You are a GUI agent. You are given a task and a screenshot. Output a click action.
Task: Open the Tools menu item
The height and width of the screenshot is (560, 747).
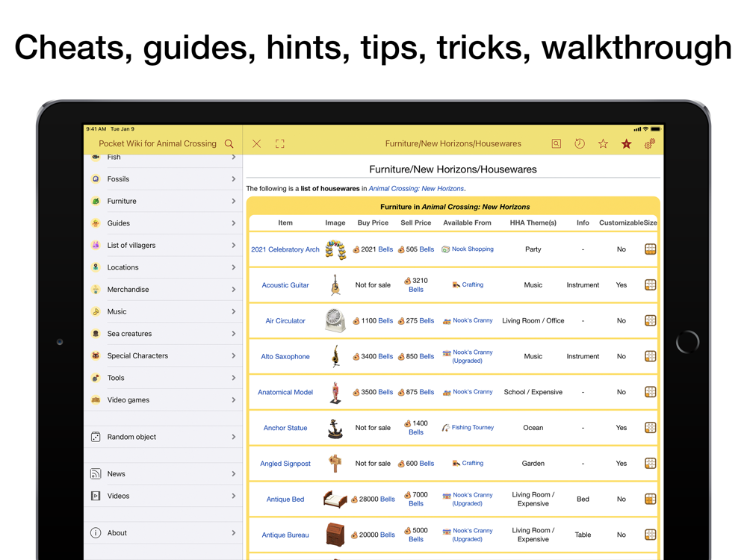point(163,378)
